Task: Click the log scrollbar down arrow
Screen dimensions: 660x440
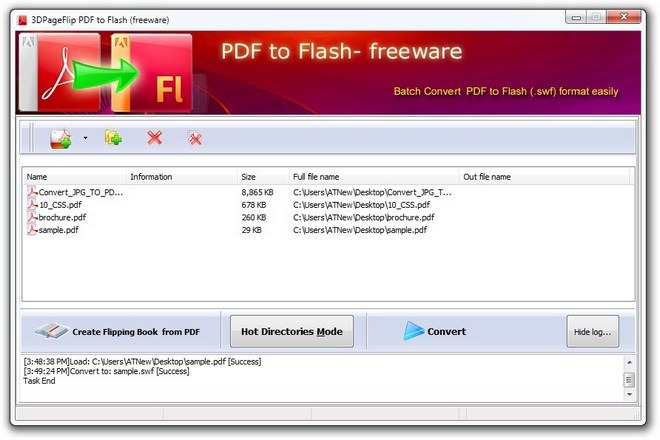Action: pyautogui.click(x=629, y=395)
